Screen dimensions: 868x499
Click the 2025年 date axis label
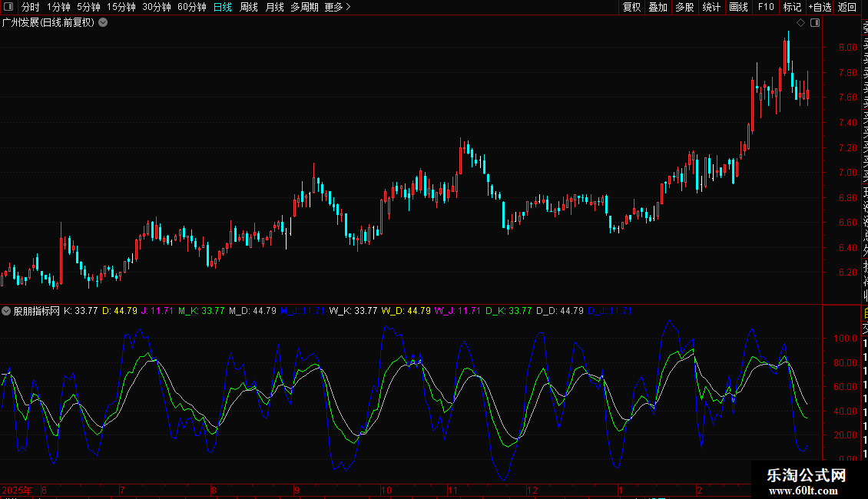click(x=17, y=491)
